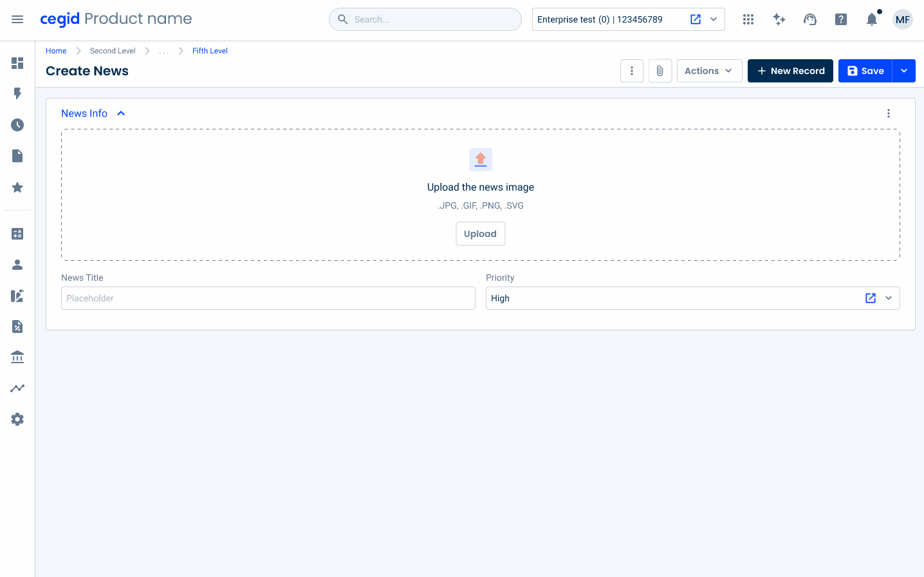
Task: Click the bank institution sidebar icon
Action: (17, 357)
